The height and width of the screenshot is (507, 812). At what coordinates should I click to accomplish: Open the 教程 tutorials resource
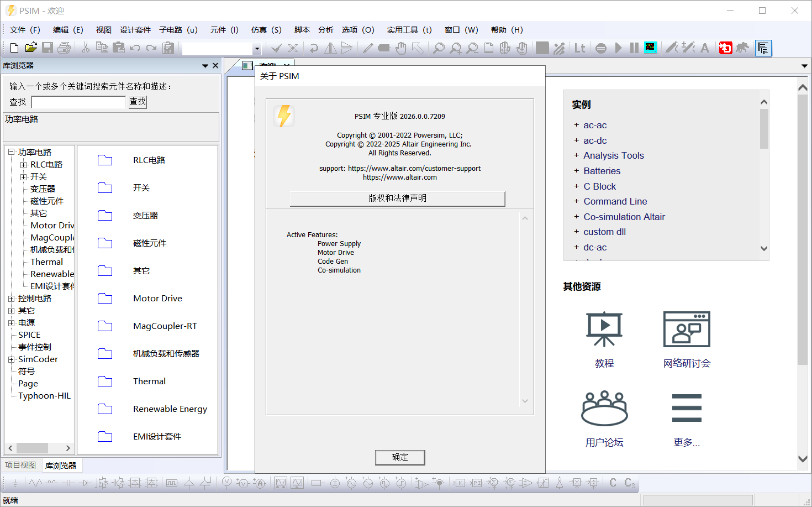point(604,339)
